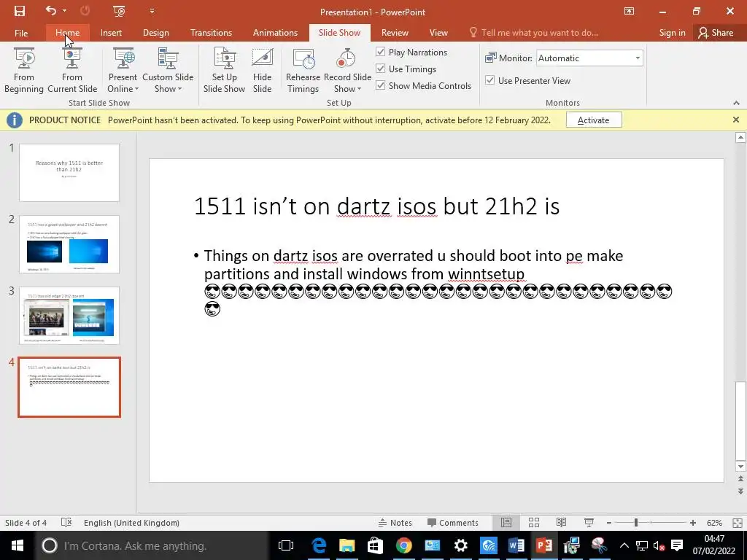Share the presentation
The image size is (747, 560).
pos(716,33)
